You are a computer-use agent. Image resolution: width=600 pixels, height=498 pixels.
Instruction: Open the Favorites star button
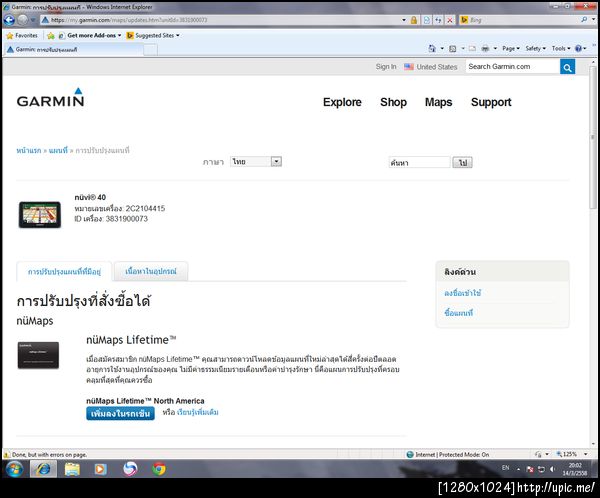22,36
